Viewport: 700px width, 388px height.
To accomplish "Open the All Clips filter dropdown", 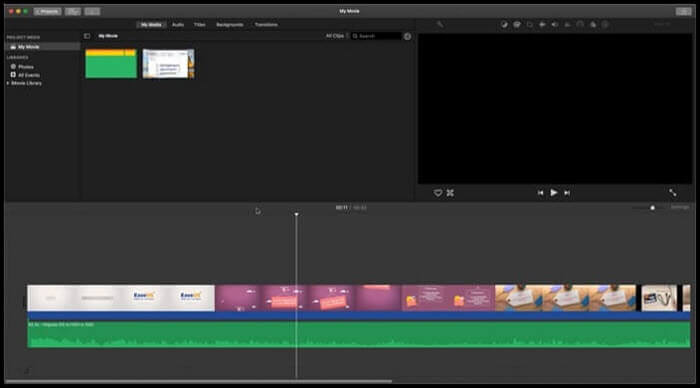I will point(337,36).
